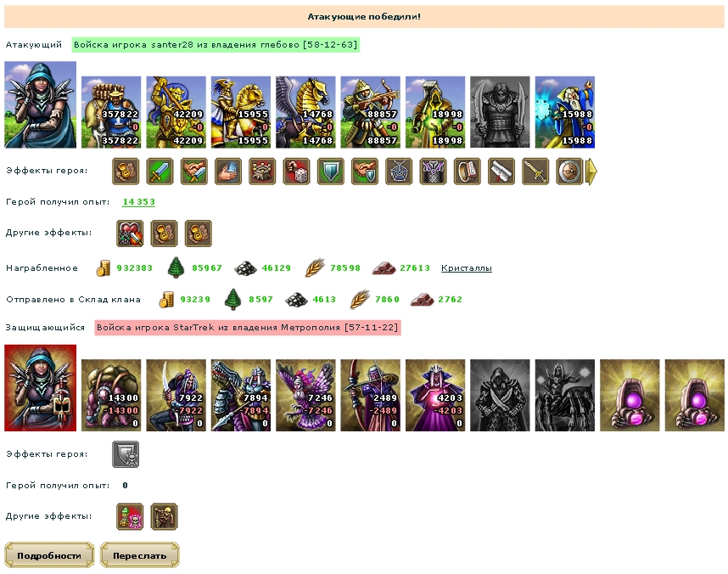This screenshot has width=728, height=574.
Task: Open the hero experience 14 353 link
Action: [138, 202]
